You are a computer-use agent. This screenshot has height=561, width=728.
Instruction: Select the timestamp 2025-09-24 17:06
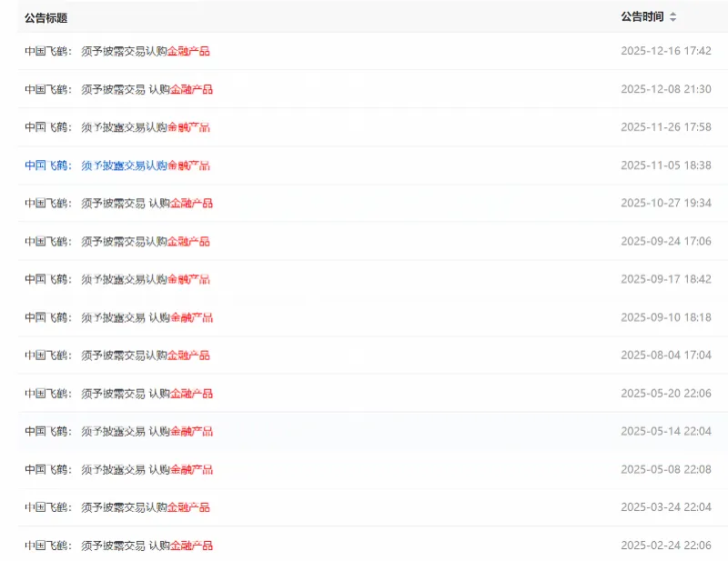(x=666, y=241)
